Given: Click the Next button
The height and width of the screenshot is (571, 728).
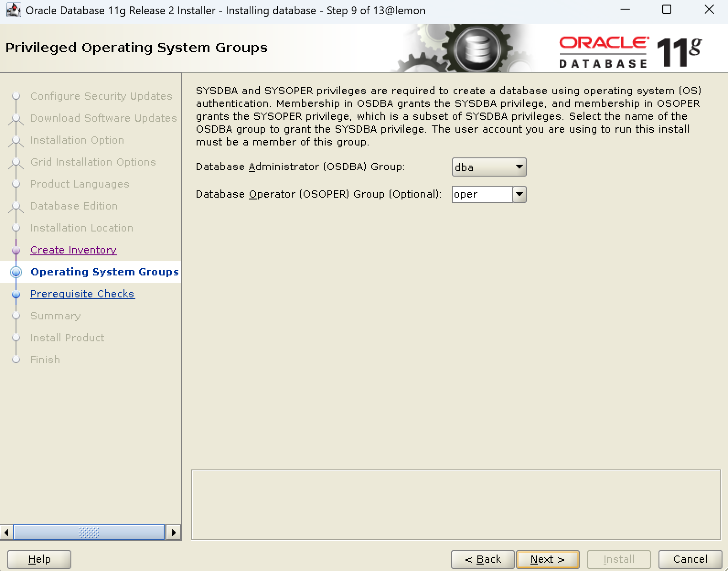Looking at the screenshot, I should (547, 559).
